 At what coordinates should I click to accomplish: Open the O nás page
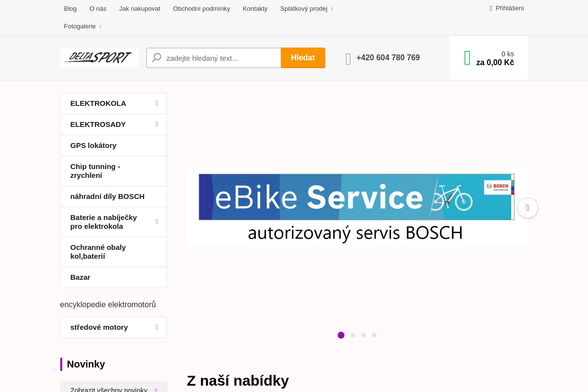(98, 8)
